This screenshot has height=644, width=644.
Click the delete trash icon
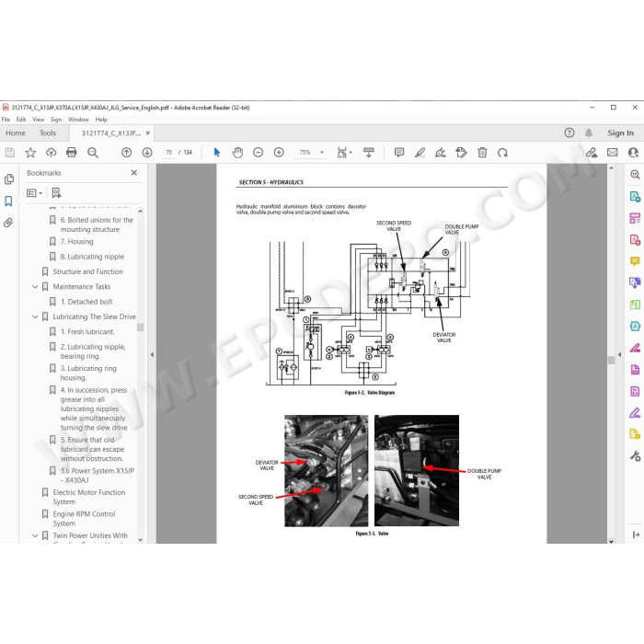pyautogui.click(x=482, y=153)
